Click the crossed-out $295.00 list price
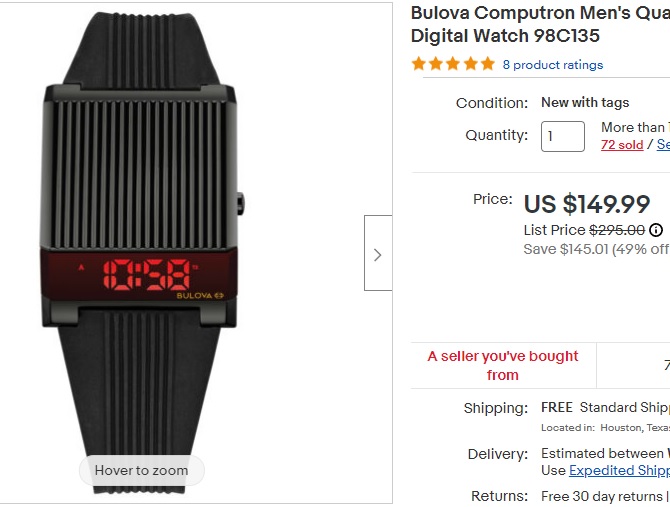Image resolution: width=670 pixels, height=507 pixels. pos(617,230)
